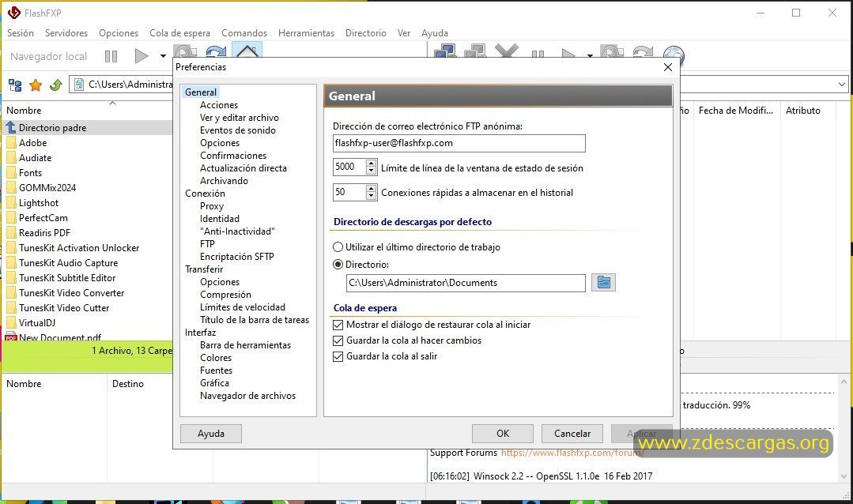
Task: Open the Sesión menu
Action: point(20,33)
